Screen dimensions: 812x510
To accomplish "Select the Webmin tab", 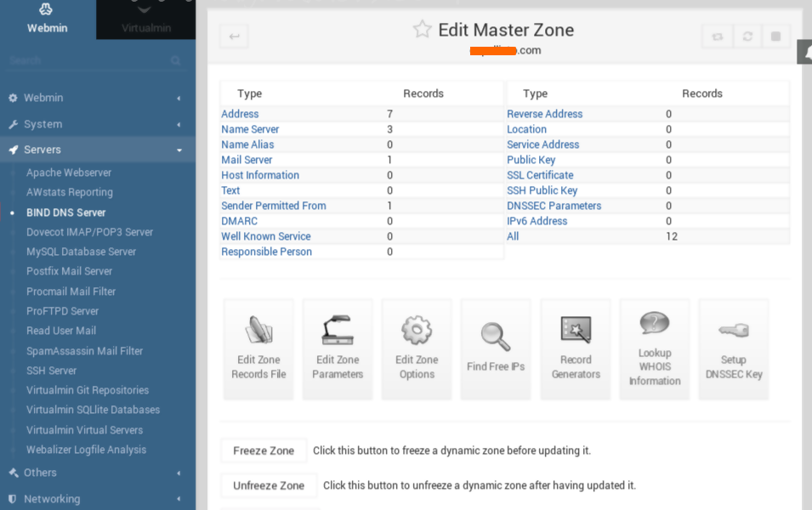I will [x=47, y=20].
